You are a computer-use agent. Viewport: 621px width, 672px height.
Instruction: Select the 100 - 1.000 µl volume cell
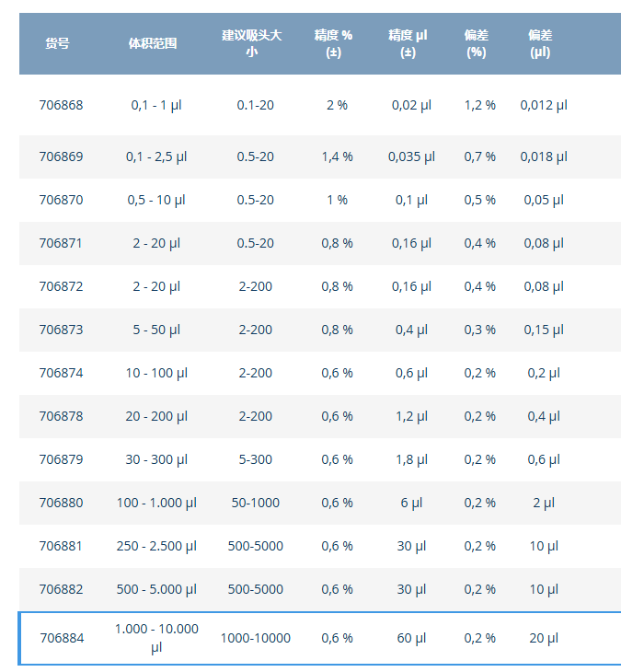(x=156, y=503)
